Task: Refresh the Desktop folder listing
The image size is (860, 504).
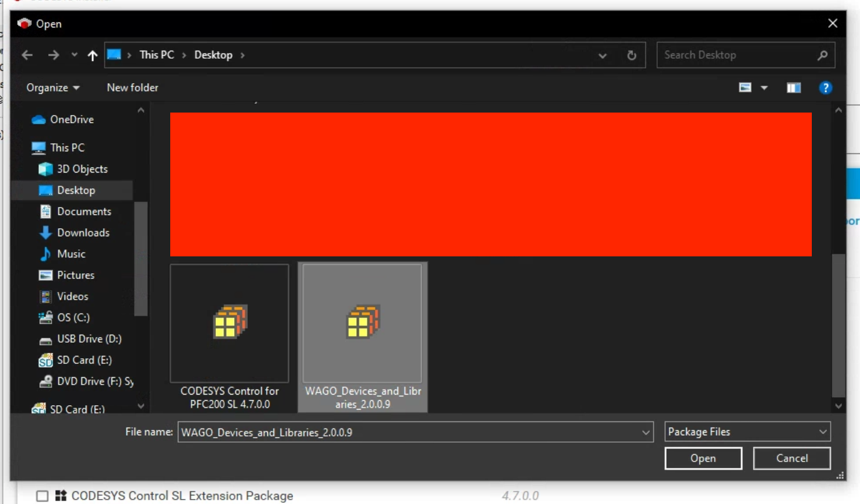Action: (632, 55)
